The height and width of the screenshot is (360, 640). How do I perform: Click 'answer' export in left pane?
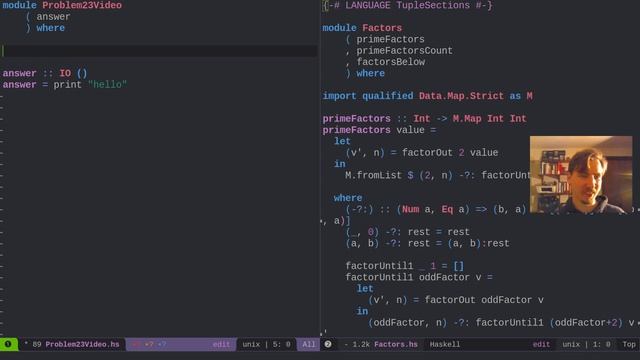point(53,17)
